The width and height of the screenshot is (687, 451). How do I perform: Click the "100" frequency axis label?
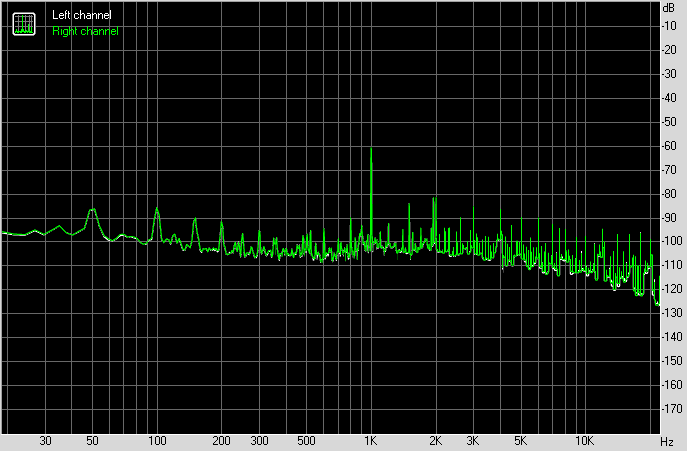(x=157, y=441)
